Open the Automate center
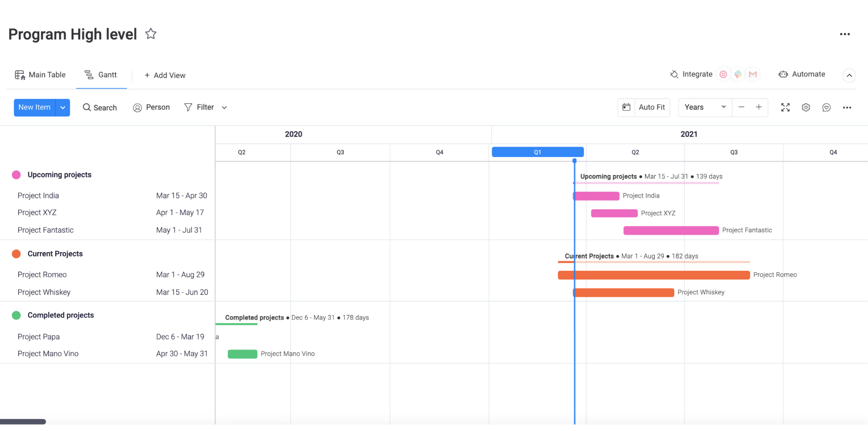 pos(802,74)
